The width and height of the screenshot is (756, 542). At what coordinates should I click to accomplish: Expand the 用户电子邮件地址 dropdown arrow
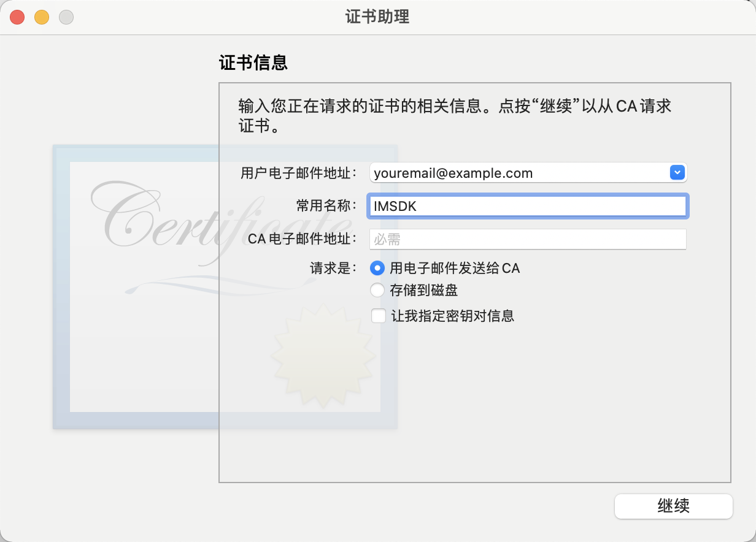coord(677,173)
